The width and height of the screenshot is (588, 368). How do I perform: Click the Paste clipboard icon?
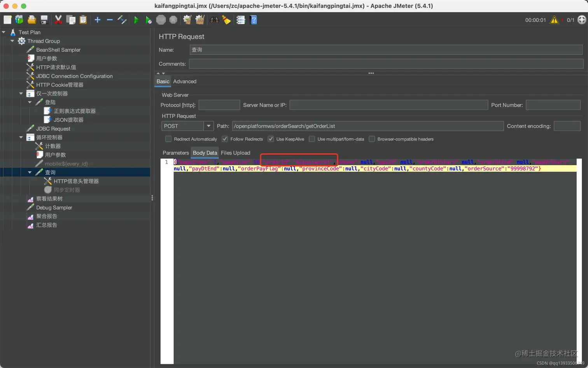click(83, 20)
